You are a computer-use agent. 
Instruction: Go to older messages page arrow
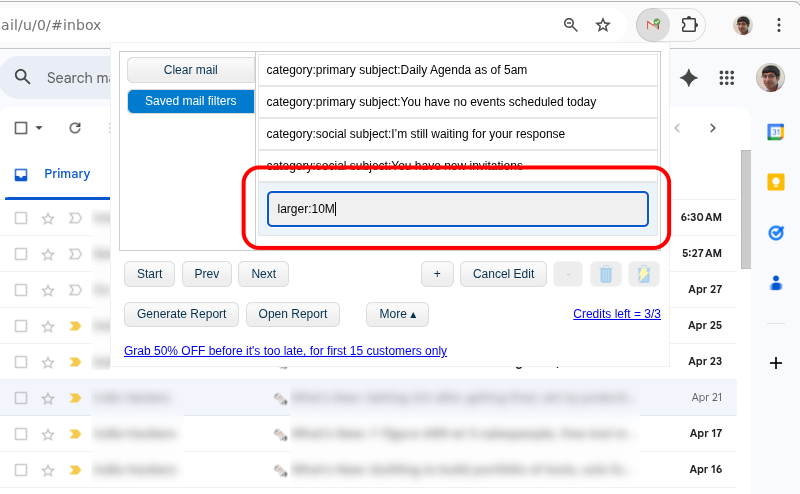713,128
